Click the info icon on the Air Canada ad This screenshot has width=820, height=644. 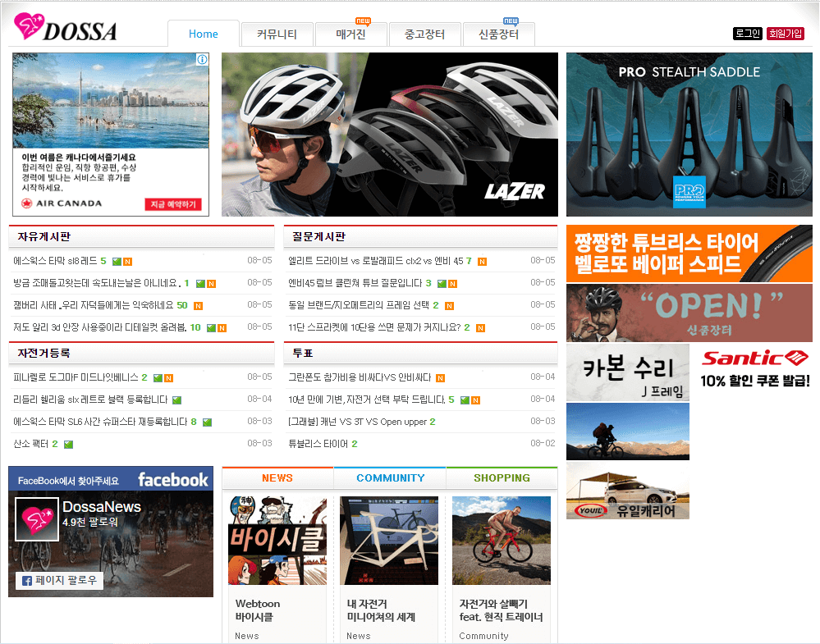202,59
